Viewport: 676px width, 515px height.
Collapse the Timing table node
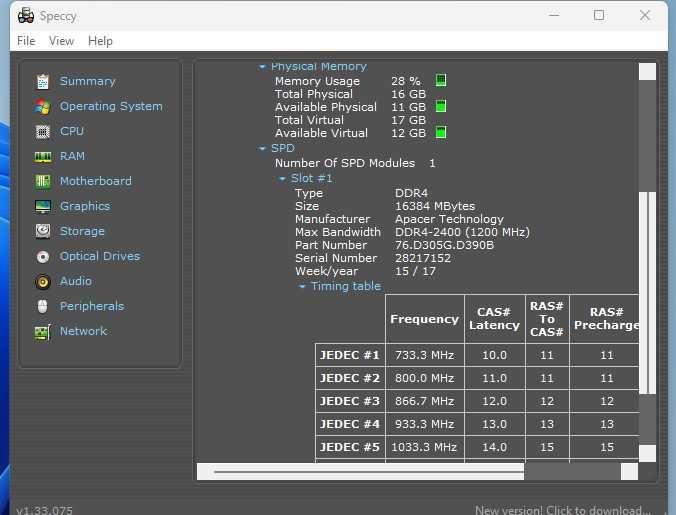(x=302, y=287)
